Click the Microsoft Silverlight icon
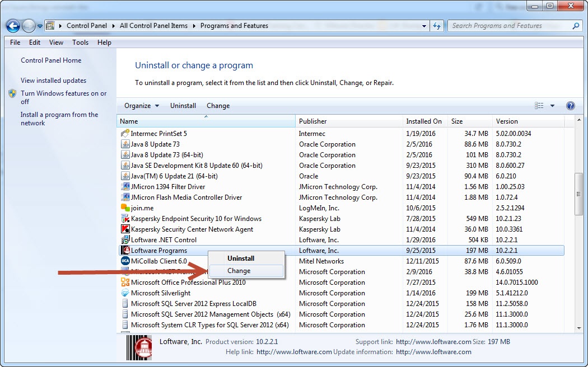 (125, 293)
